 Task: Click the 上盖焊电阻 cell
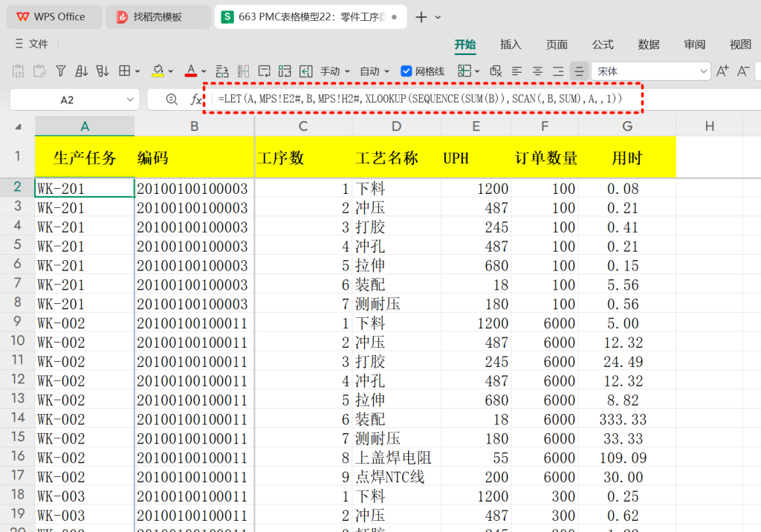[397, 457]
